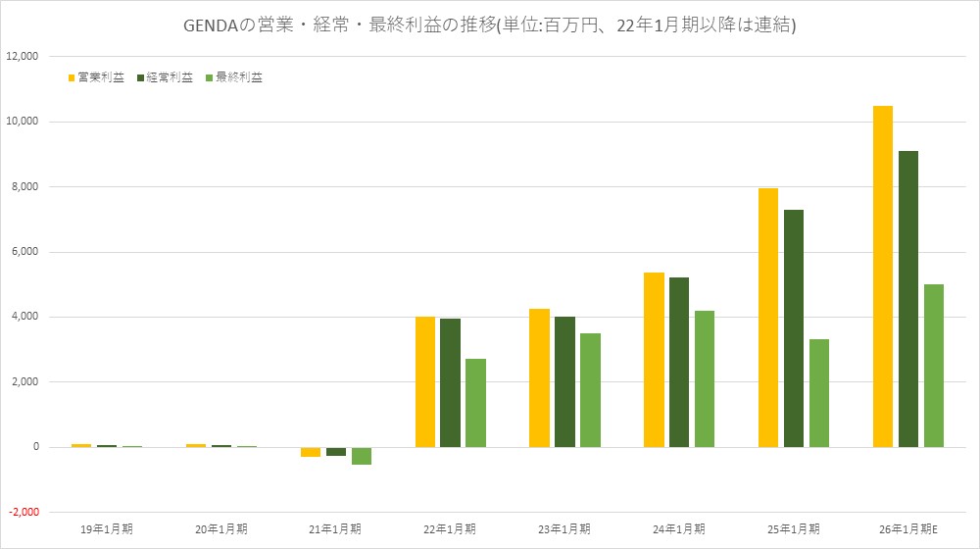Click the yellow 営業利益 bar for 22年1月期
This screenshot has width=980, height=549.
[424, 381]
